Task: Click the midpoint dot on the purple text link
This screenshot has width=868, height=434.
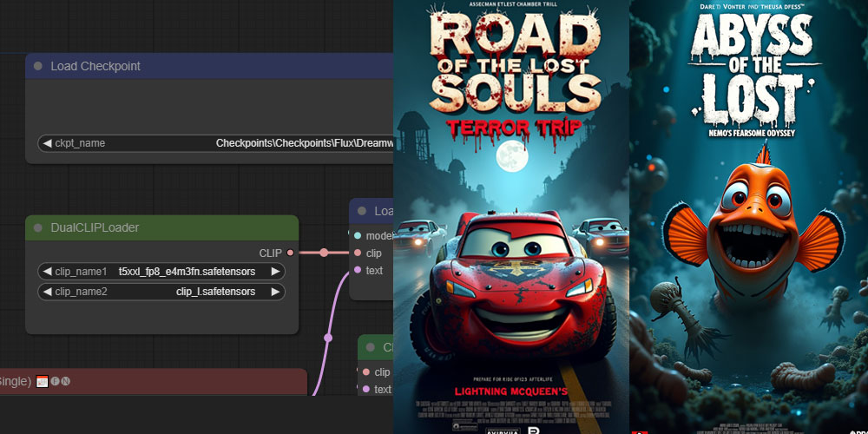Action: [328, 337]
